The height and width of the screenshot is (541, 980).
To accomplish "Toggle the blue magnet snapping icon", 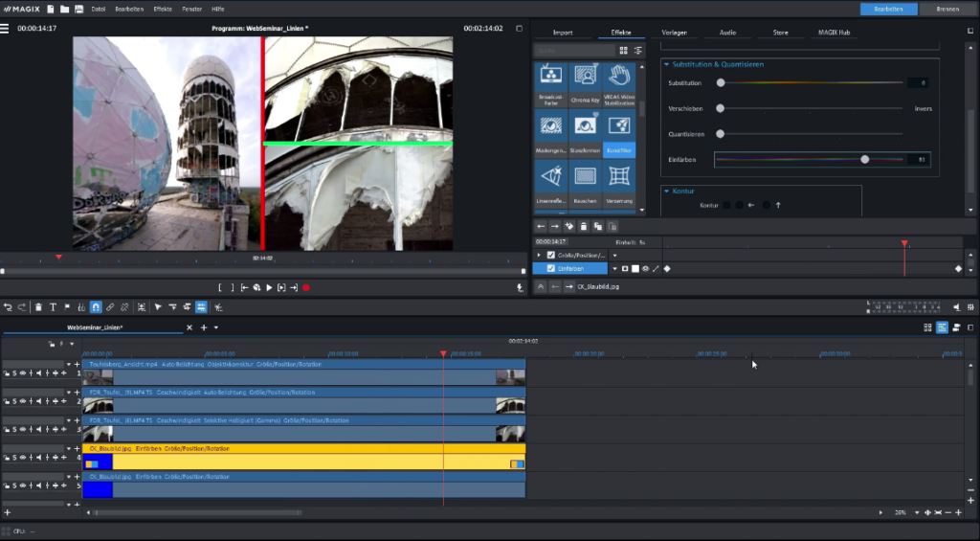I will 96,307.
